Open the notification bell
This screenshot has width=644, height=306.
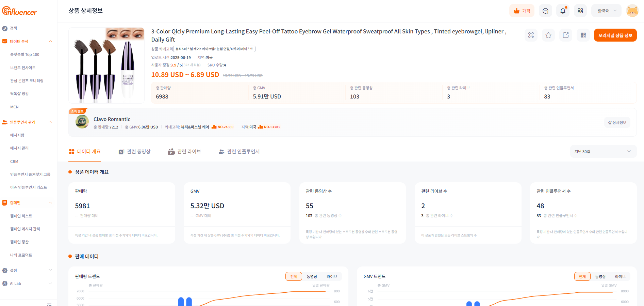563,11
